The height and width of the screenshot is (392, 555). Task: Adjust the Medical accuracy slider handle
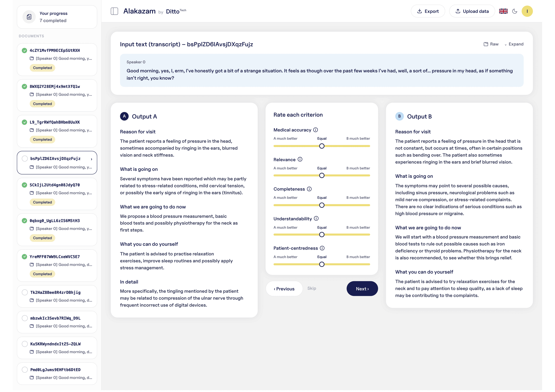coord(322,146)
